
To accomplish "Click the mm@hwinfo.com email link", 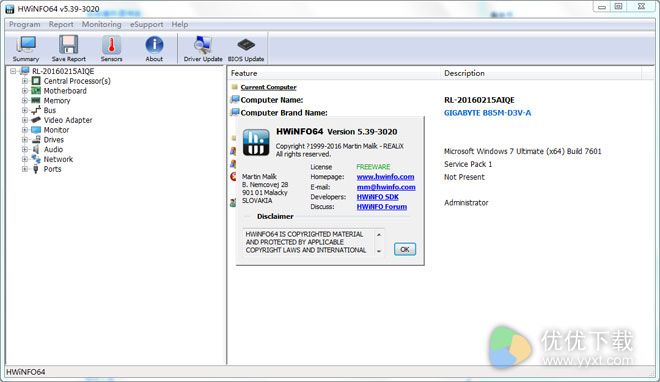I will tap(386, 187).
